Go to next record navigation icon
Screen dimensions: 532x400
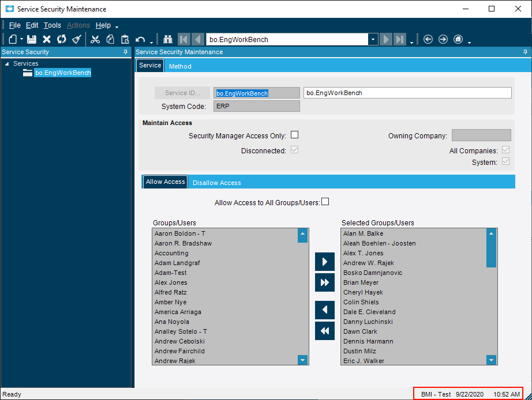[386, 39]
